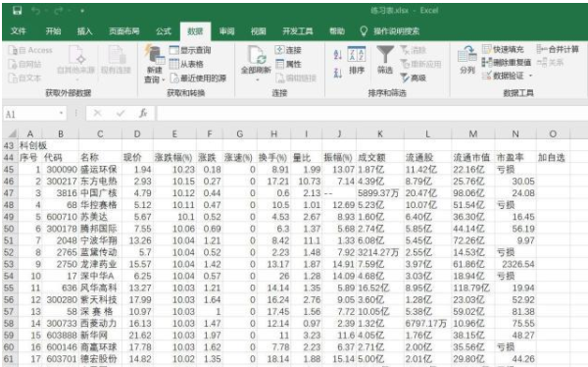Image resolution: width=588 pixels, height=367 pixels.
Task: Click the 连接 button in ribbon
Action: tap(288, 50)
